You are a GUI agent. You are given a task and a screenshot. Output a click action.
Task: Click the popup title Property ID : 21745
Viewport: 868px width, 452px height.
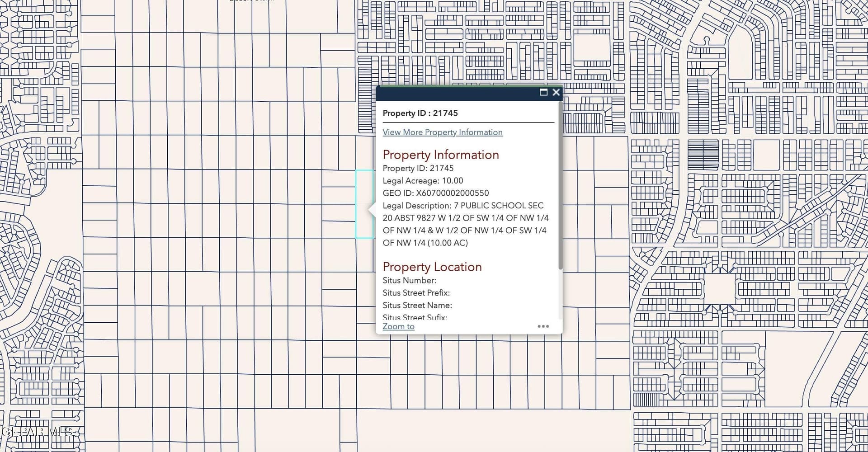(420, 113)
